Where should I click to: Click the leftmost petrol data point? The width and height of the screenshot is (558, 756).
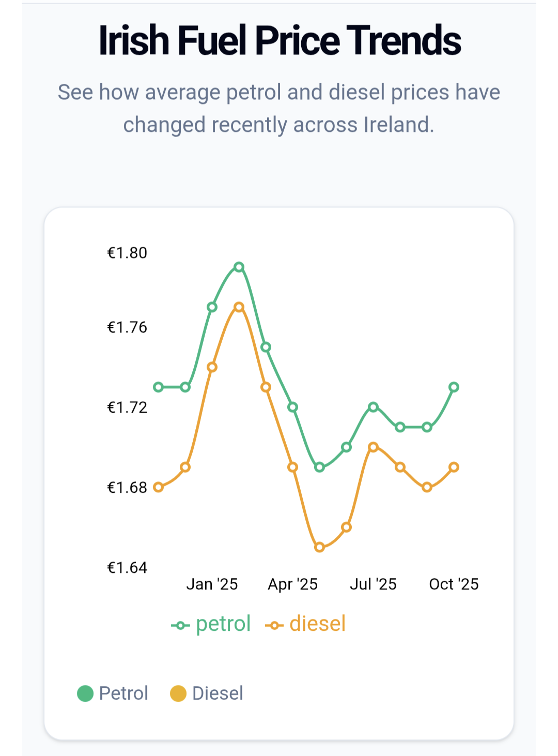[x=159, y=387]
